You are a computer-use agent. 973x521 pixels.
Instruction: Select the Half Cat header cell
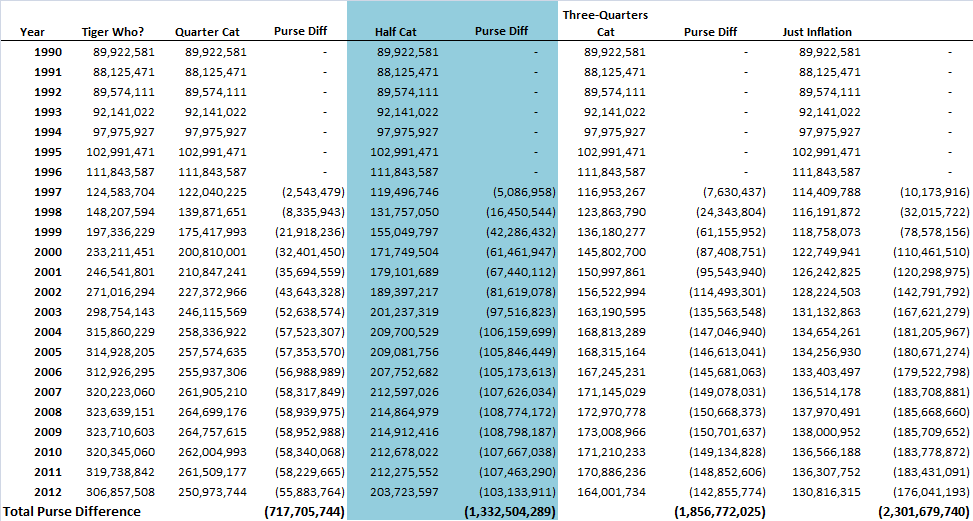(395, 32)
